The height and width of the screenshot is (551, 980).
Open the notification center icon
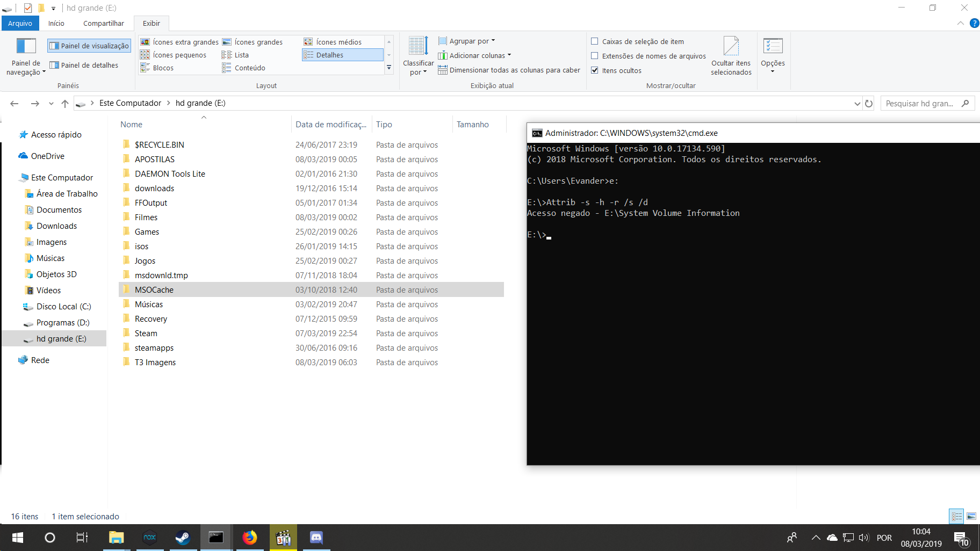[x=961, y=538]
